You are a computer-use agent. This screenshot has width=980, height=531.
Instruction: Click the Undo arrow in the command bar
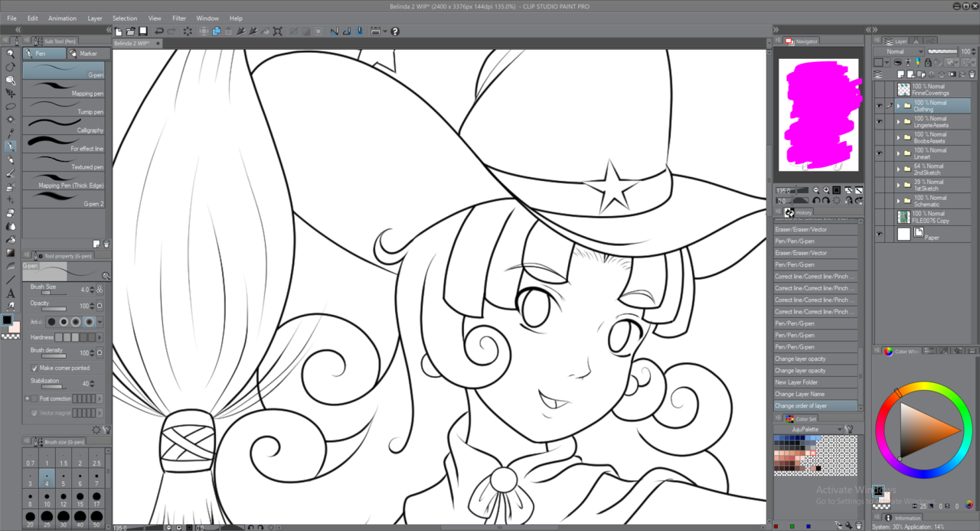[158, 31]
